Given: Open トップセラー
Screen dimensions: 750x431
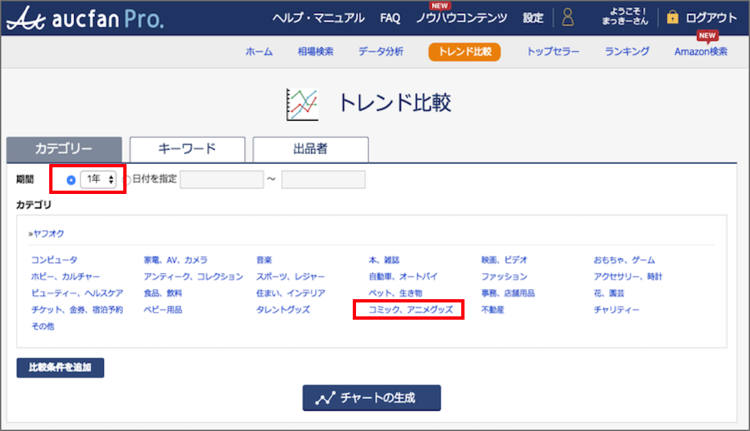Looking at the screenshot, I should (553, 52).
